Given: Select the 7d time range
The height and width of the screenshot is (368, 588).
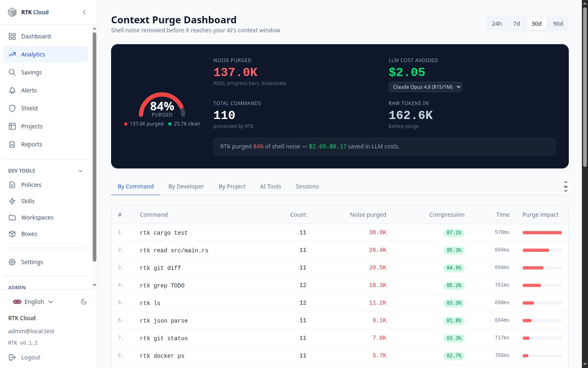Looking at the screenshot, I should [517, 24].
